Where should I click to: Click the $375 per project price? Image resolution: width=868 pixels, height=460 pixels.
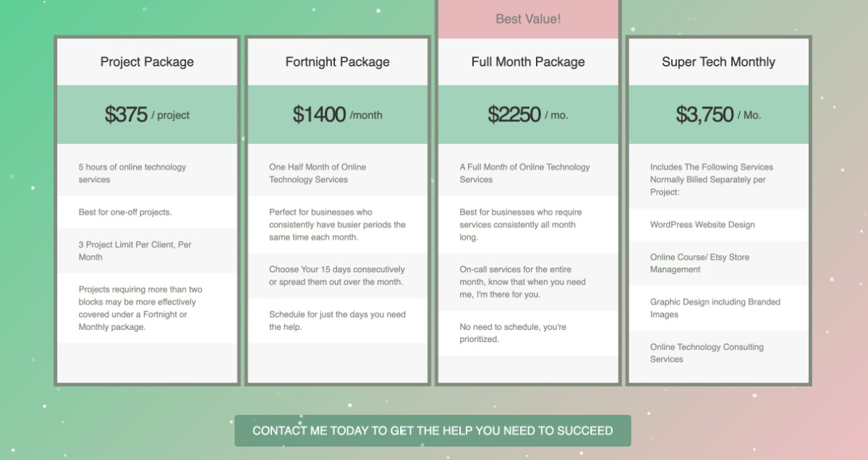(x=147, y=115)
